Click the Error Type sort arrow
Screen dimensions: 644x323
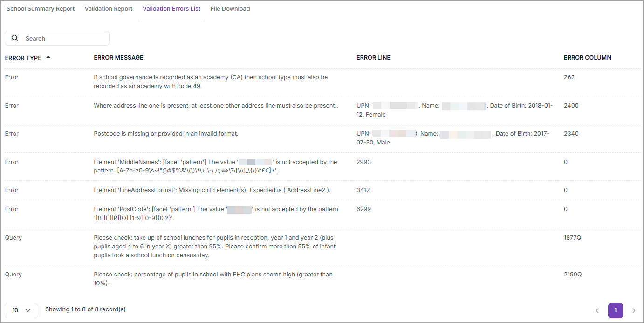pyautogui.click(x=48, y=57)
